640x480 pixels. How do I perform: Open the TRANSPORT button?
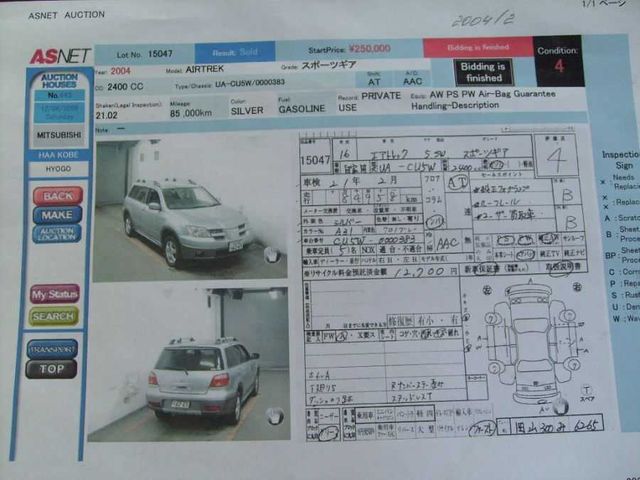pyautogui.click(x=52, y=349)
